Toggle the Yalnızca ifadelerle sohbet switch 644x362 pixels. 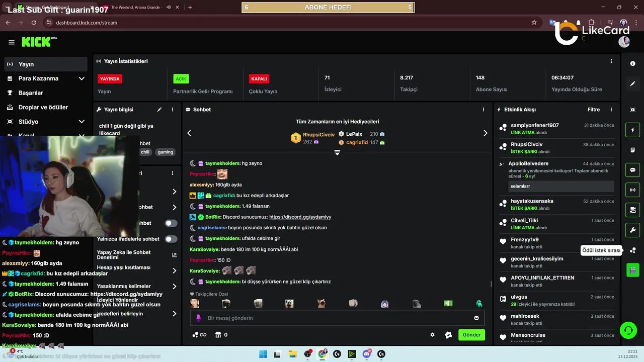point(171,239)
